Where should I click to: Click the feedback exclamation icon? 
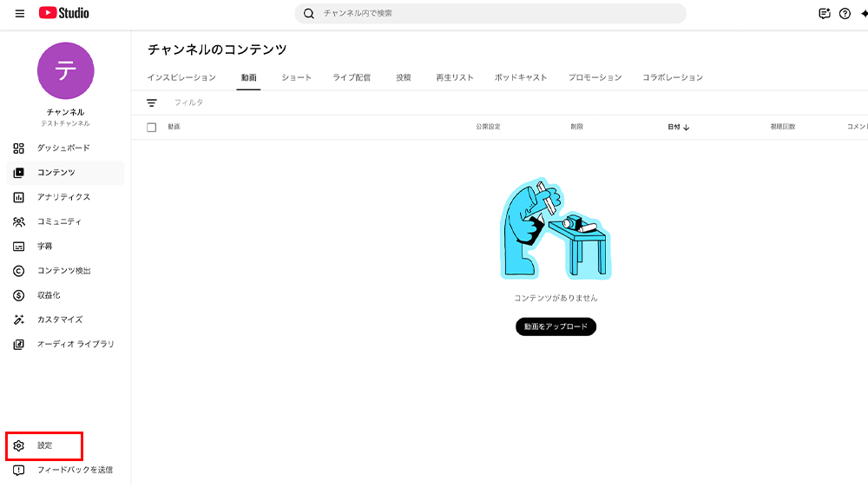(19, 471)
